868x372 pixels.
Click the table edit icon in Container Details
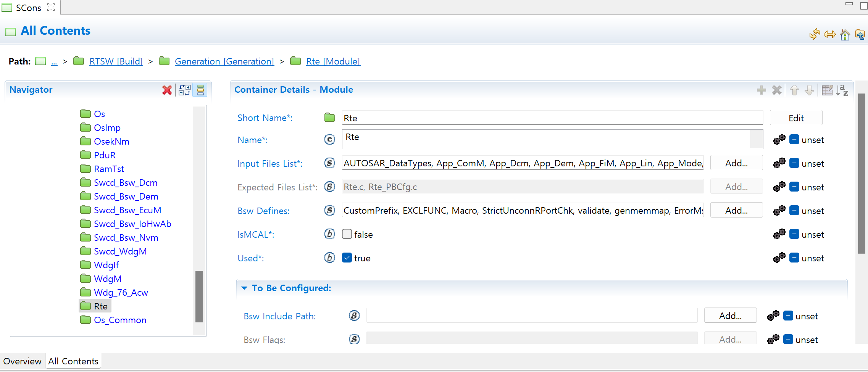pos(827,90)
